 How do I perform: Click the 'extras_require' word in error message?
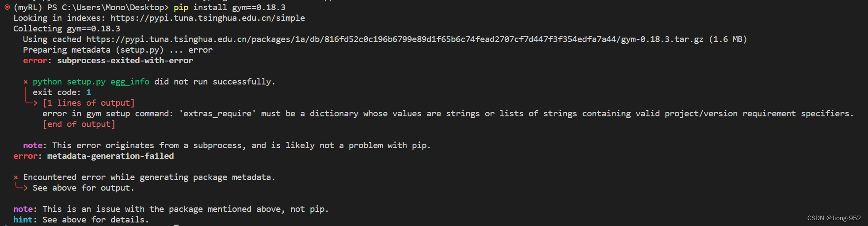pyautogui.click(x=217, y=114)
